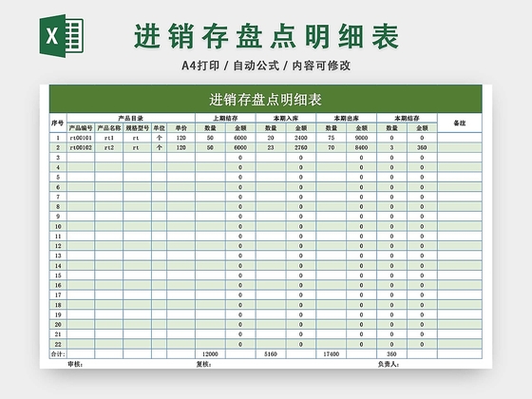
Task: Select the 复核 signature label
Action: click(203, 364)
